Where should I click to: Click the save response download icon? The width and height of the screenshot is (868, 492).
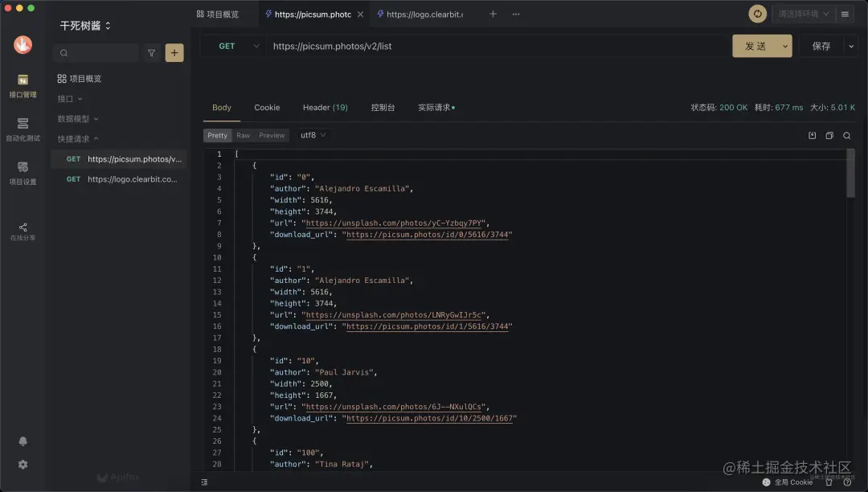[x=812, y=136]
